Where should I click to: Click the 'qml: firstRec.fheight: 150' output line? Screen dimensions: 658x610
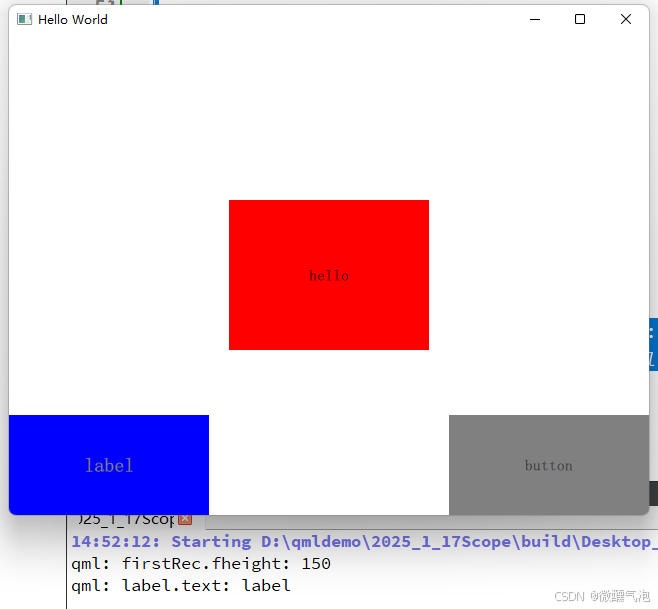click(x=201, y=563)
